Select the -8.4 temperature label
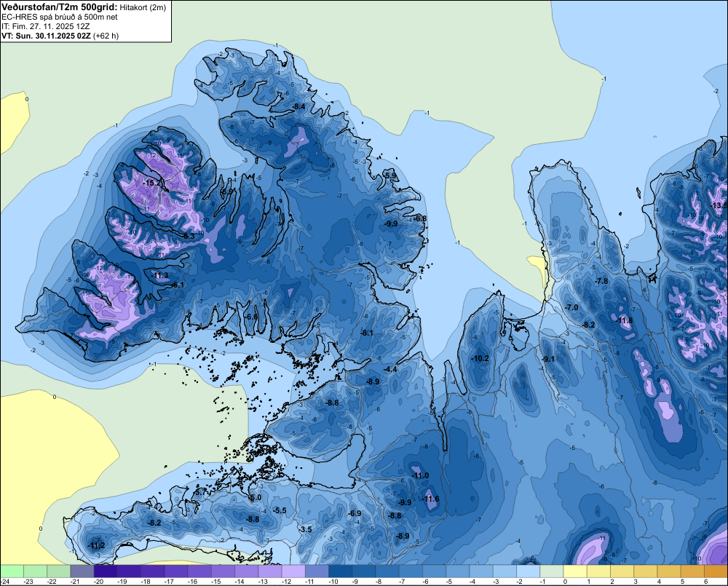This screenshot has width=728, height=586. (x=298, y=107)
